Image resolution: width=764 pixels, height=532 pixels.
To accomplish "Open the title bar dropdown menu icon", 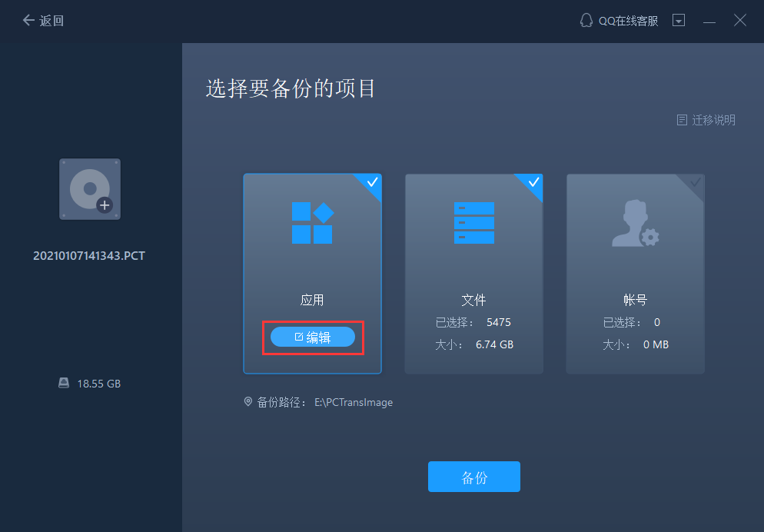I will point(678,21).
